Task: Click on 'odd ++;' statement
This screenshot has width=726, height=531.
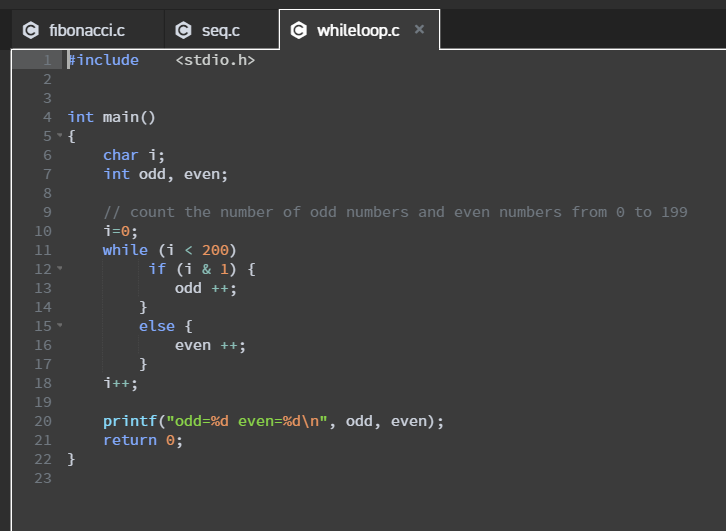Action: click(x=206, y=288)
